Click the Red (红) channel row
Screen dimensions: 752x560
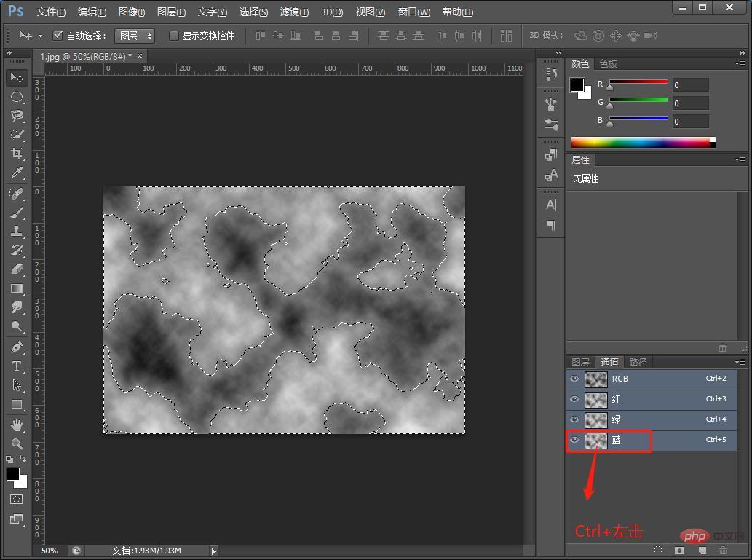coord(652,399)
